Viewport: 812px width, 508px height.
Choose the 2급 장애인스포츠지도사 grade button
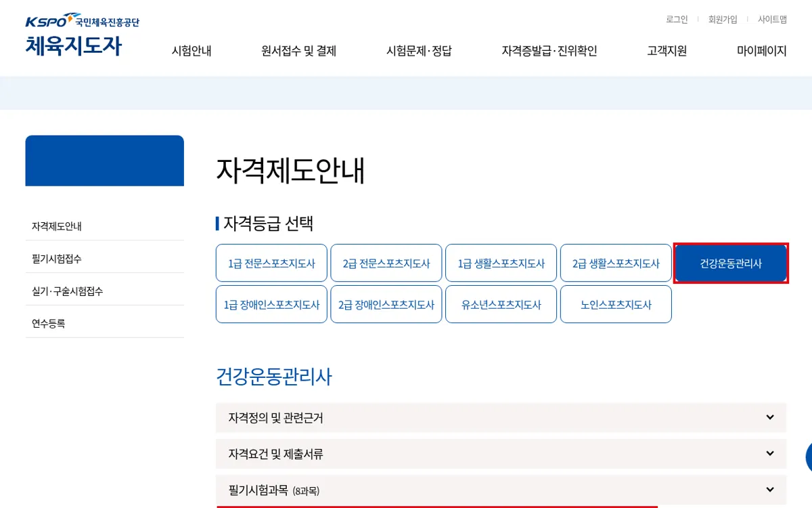click(x=386, y=304)
